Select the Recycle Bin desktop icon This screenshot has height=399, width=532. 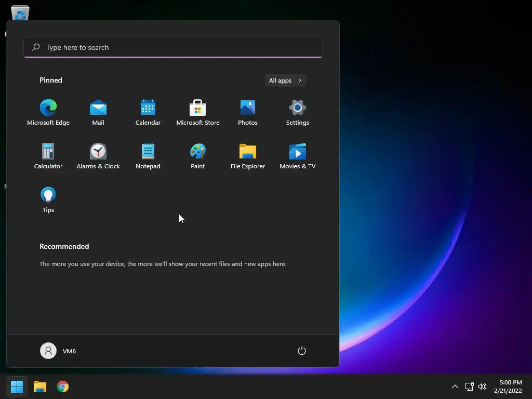20,13
